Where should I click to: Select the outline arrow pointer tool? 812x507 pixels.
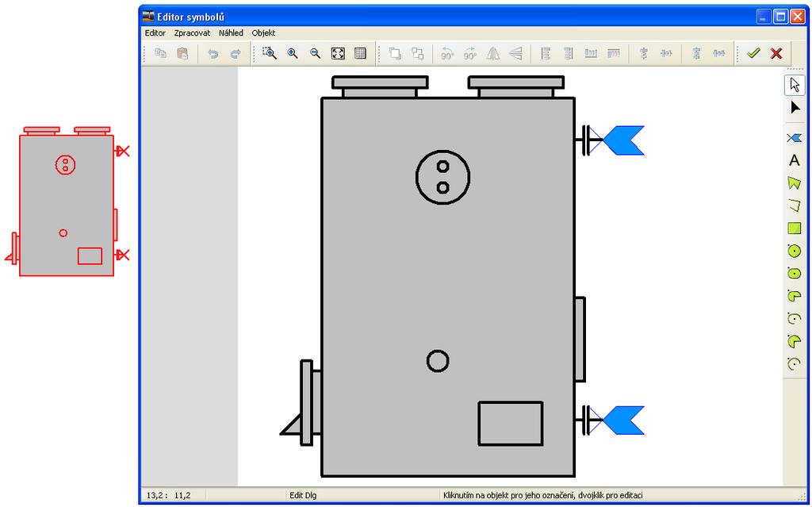795,85
